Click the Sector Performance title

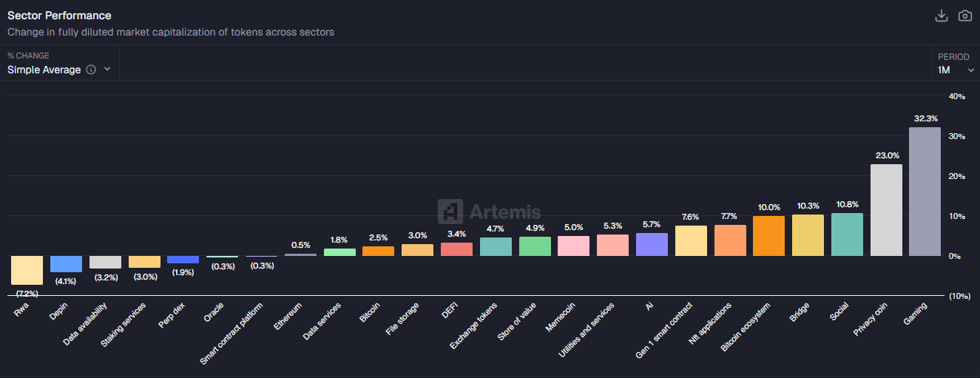(59, 16)
